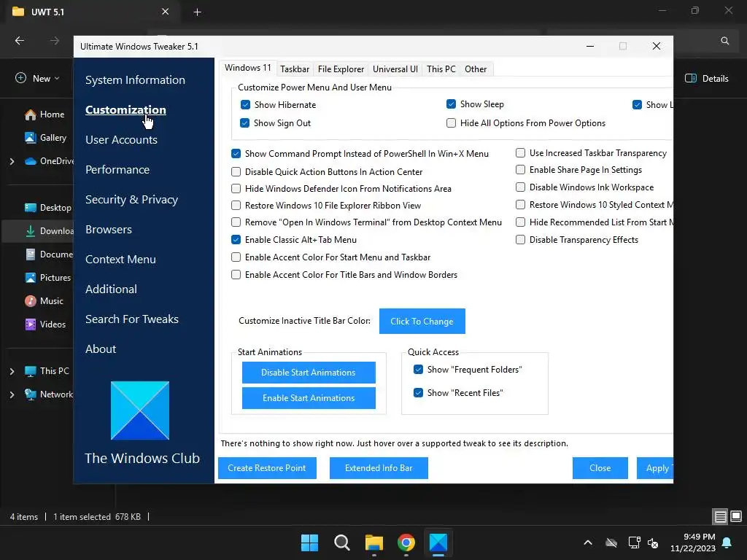The image size is (747, 560).
Task: Select Network in File Explorer sidebar
Action: pos(49,394)
